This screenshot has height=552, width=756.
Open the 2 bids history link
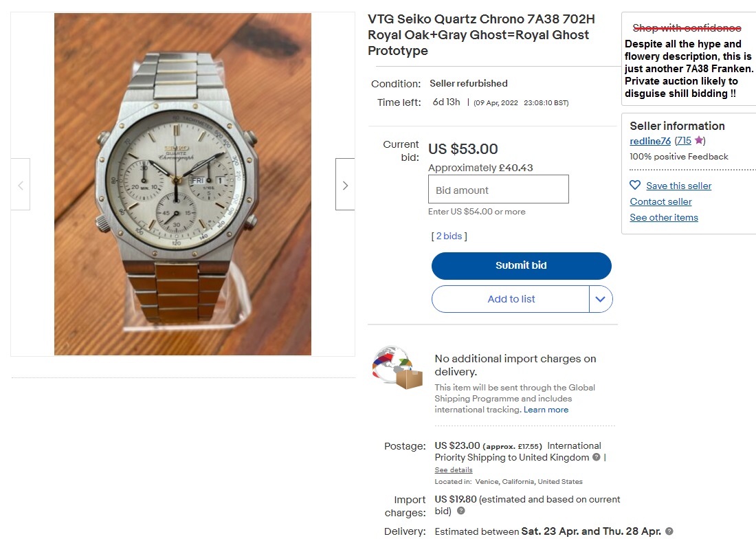[449, 236]
